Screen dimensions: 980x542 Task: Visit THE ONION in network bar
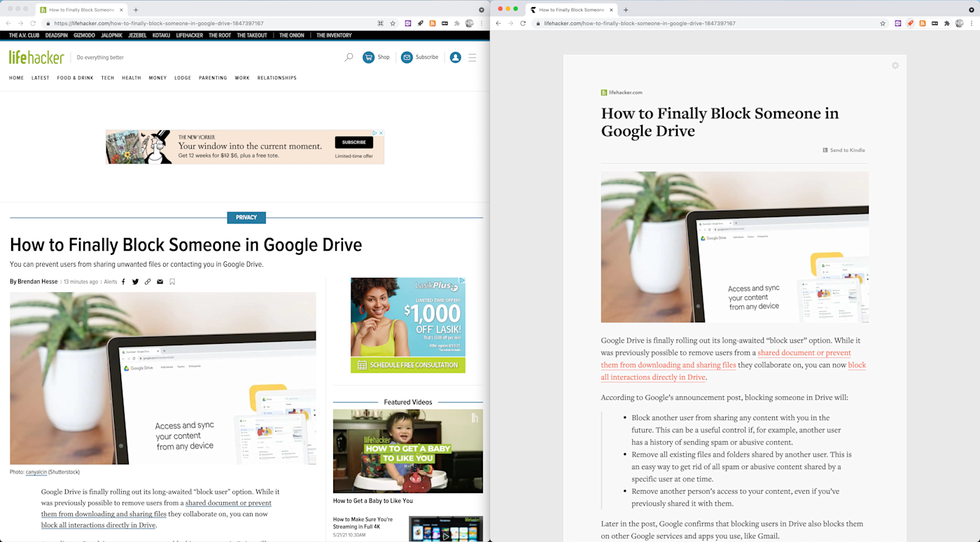click(292, 35)
